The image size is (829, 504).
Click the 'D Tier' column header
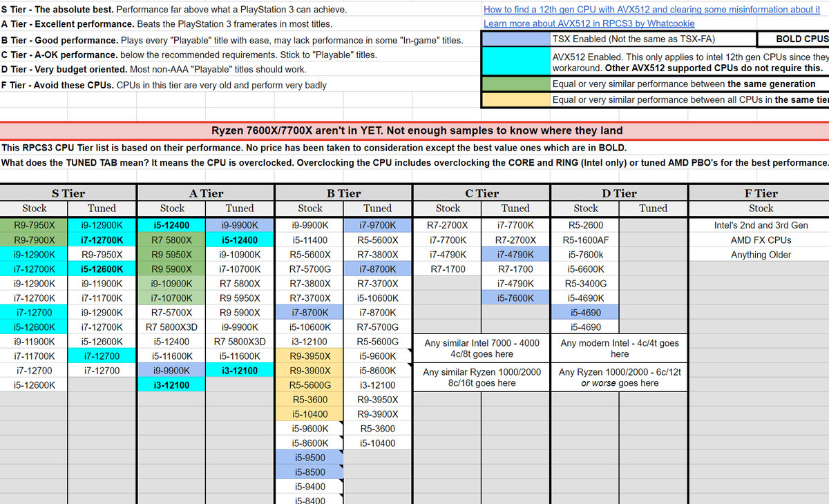pos(620,193)
